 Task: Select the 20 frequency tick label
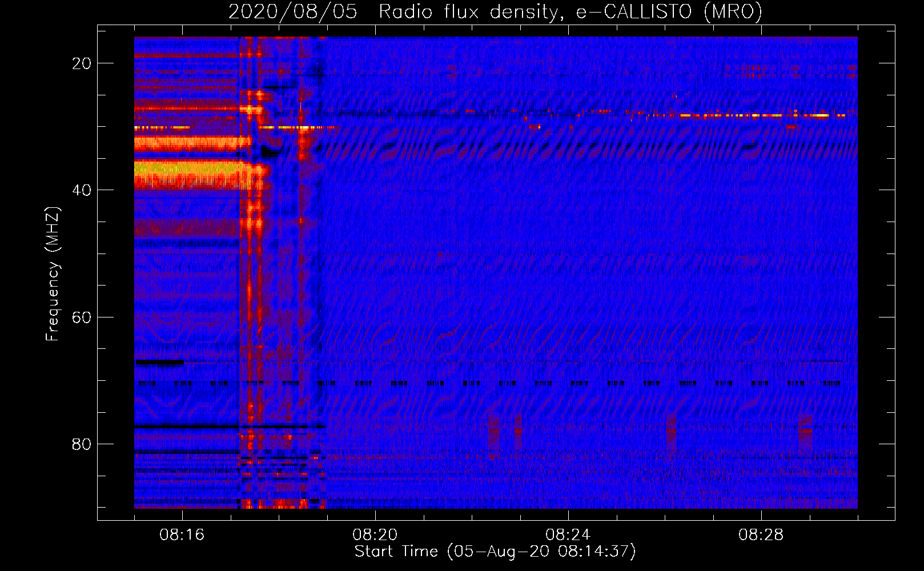pyautogui.click(x=82, y=63)
